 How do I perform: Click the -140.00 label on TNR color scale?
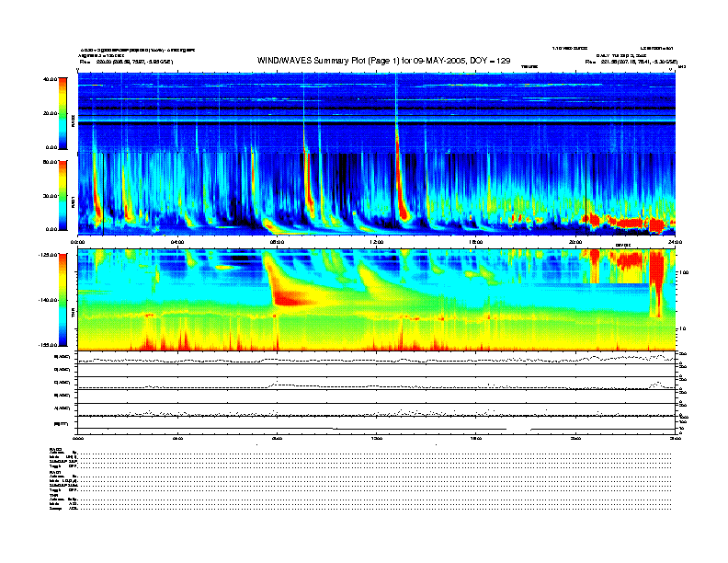pyautogui.click(x=48, y=300)
